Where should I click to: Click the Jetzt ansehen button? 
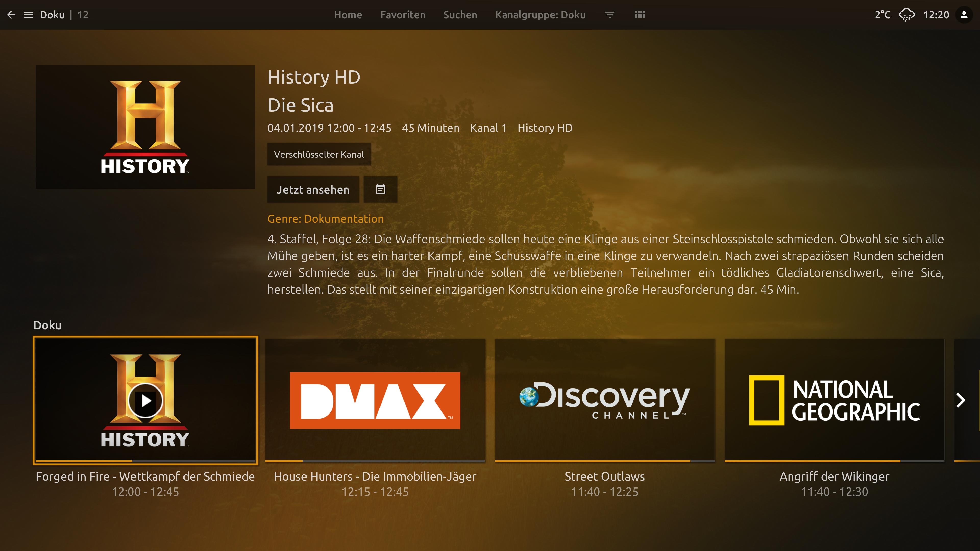tap(313, 189)
